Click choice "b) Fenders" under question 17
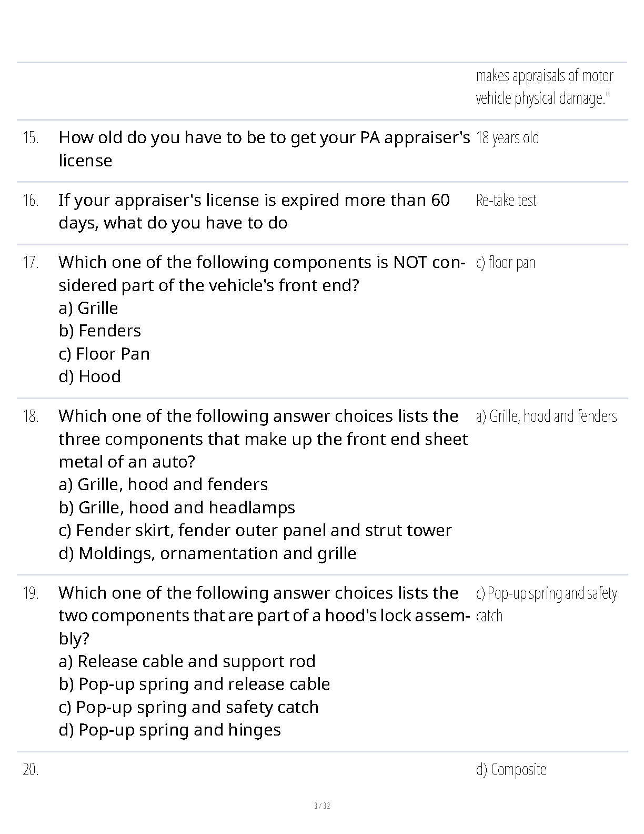This screenshot has height=834, width=644. pyautogui.click(x=100, y=331)
